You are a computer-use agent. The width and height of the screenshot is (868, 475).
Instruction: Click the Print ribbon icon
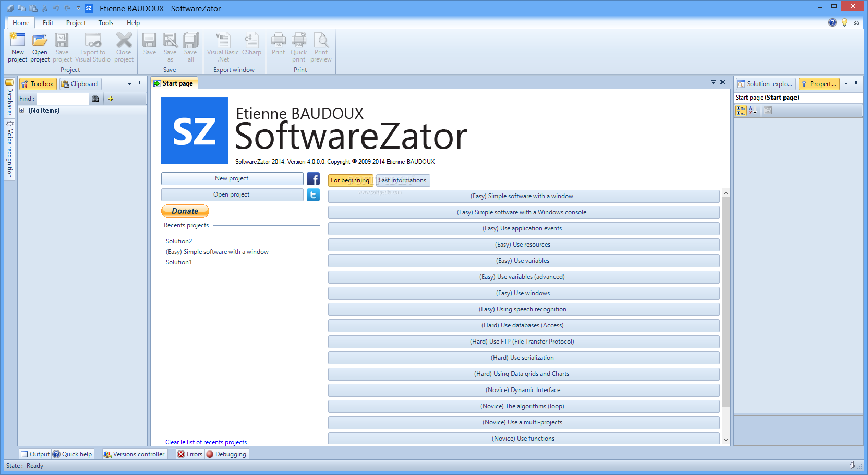(279, 44)
